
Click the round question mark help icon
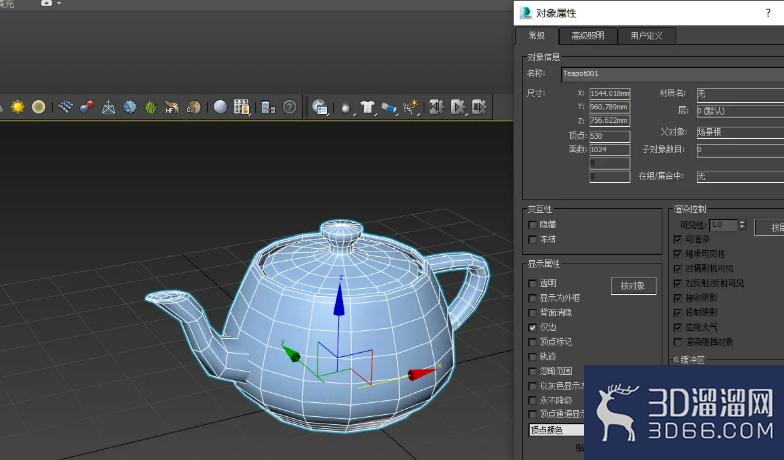tap(290, 107)
